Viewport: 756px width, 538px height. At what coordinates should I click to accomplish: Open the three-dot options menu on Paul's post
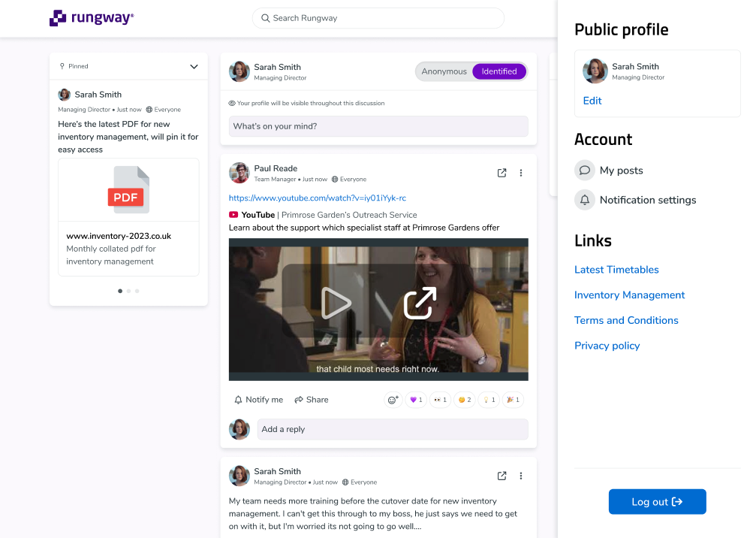521,172
